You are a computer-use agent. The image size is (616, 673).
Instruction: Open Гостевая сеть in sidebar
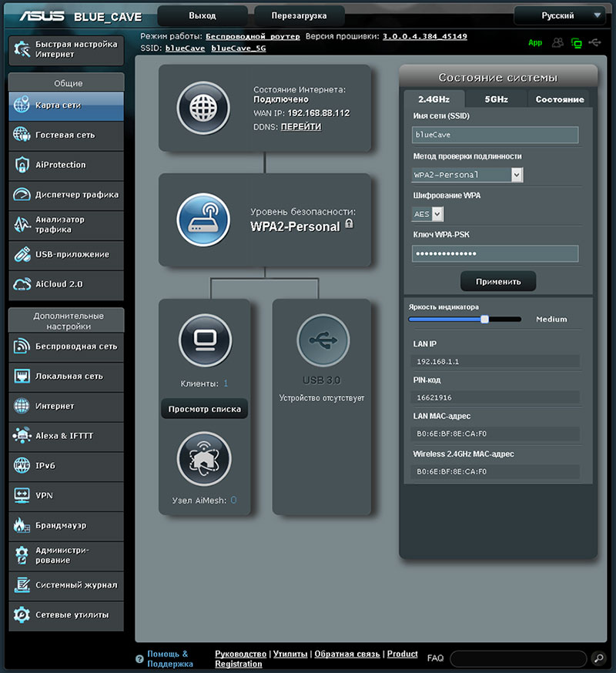tap(66, 136)
